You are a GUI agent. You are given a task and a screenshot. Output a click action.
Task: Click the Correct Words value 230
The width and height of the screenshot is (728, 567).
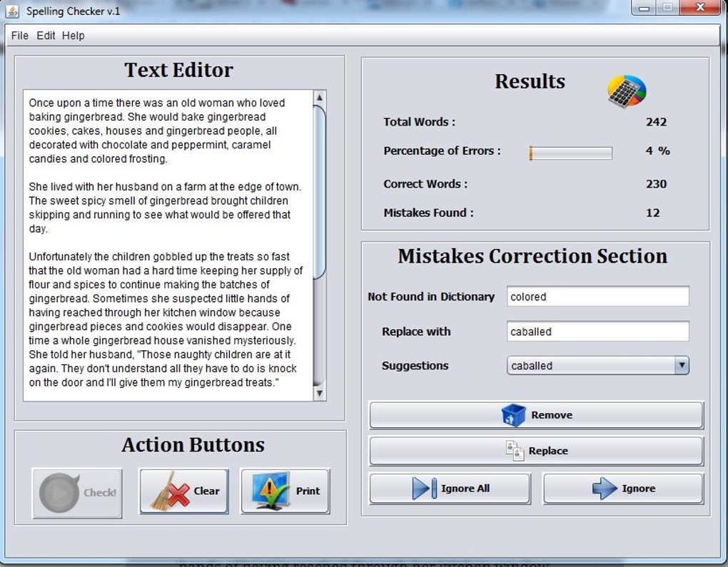click(x=656, y=184)
